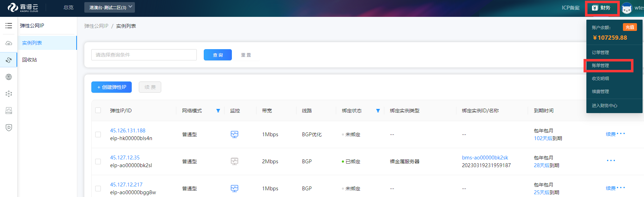Image resolution: width=644 pixels, height=197 pixels.
Task: Open the 实例列表 sidebar tab
Action: [x=47, y=43]
